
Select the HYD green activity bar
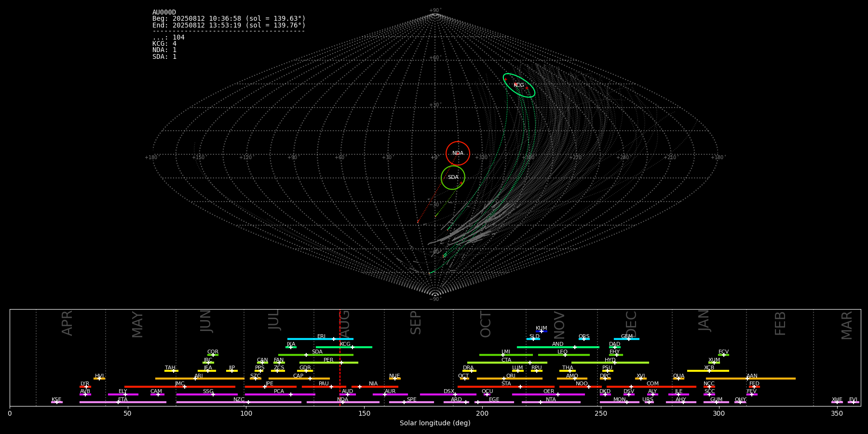pyautogui.click(x=610, y=363)
